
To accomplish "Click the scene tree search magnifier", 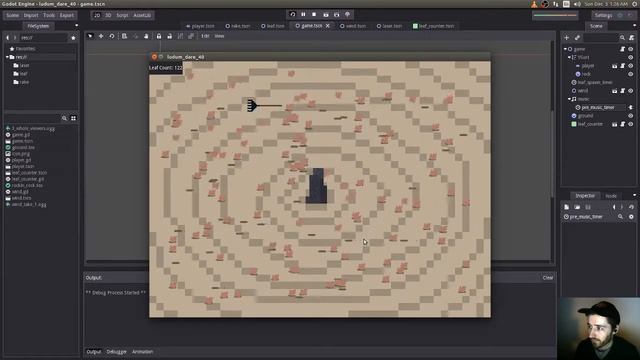I will (622, 38).
